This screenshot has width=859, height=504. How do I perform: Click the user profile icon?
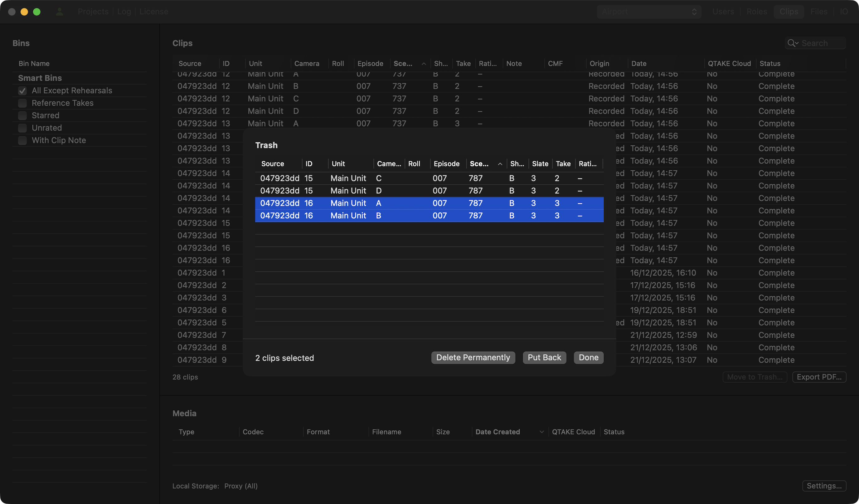pyautogui.click(x=60, y=12)
